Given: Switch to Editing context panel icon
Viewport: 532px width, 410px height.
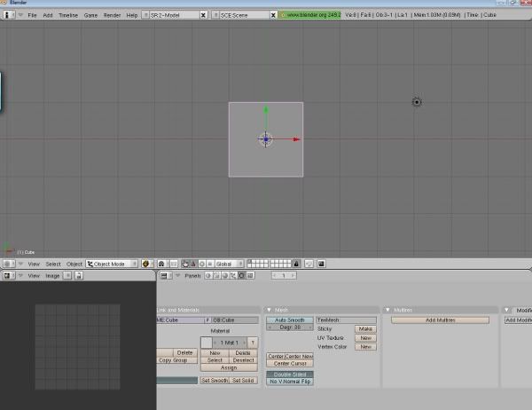Looking at the screenshot, I should (x=241, y=275).
